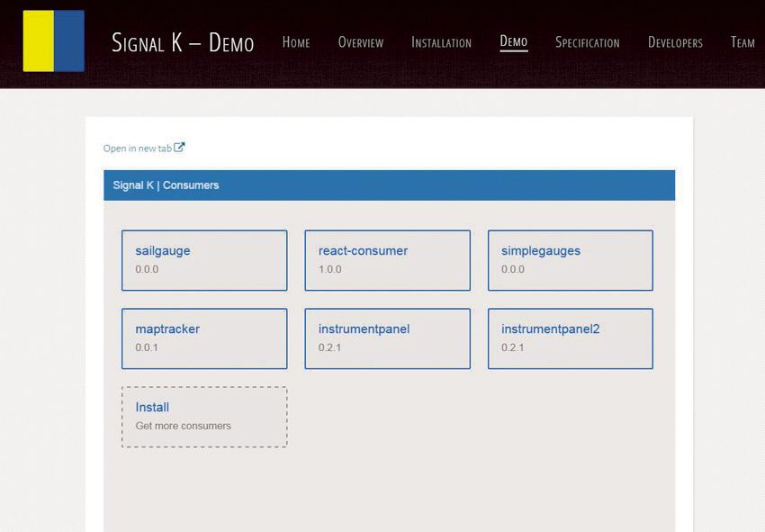765x532 pixels.
Task: Open the simplegauges consumer
Action: 571,261
